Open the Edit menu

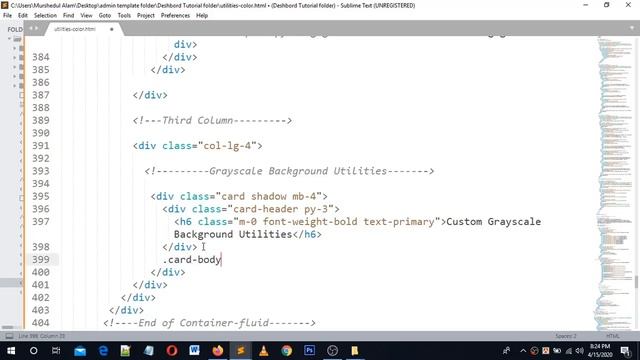point(23,16)
